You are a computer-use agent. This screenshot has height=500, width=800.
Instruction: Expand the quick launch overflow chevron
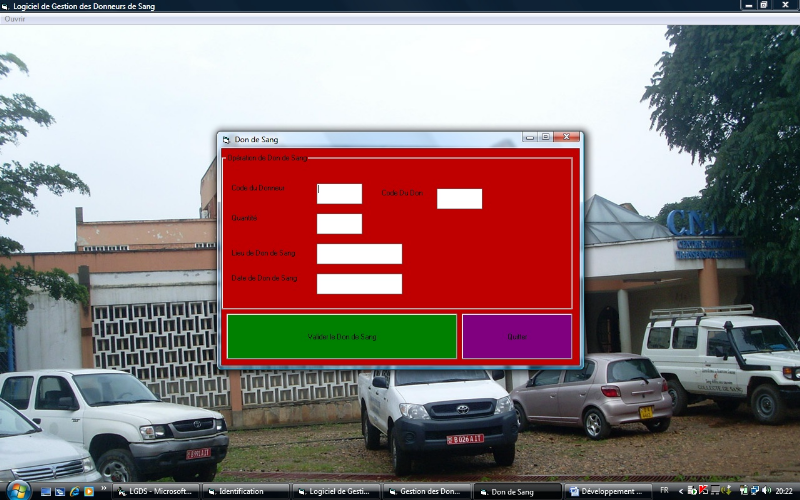(104, 489)
